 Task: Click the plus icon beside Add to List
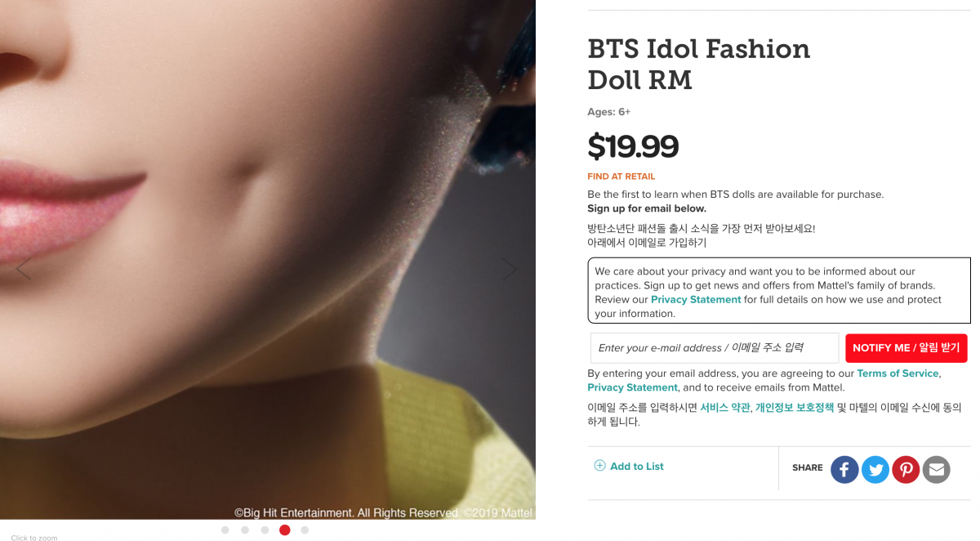click(x=599, y=466)
